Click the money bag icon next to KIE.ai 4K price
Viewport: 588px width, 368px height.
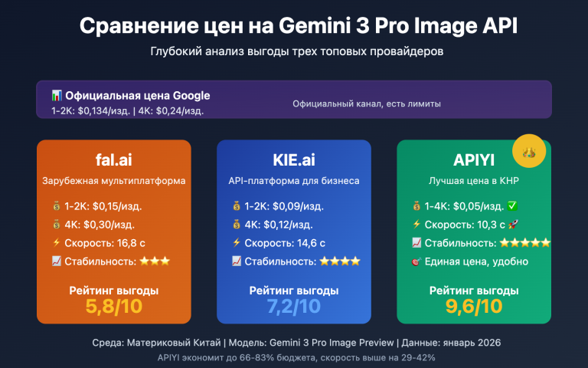click(x=237, y=224)
